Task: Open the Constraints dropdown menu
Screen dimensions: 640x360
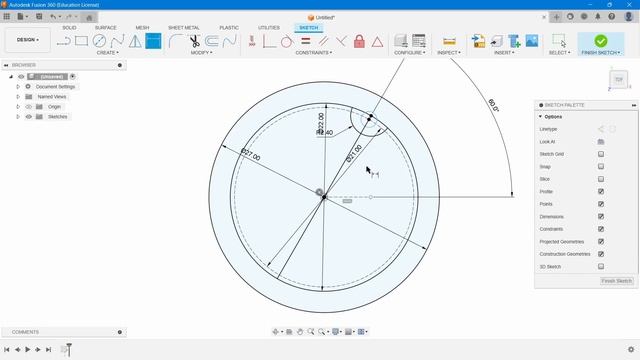Action: [313, 53]
